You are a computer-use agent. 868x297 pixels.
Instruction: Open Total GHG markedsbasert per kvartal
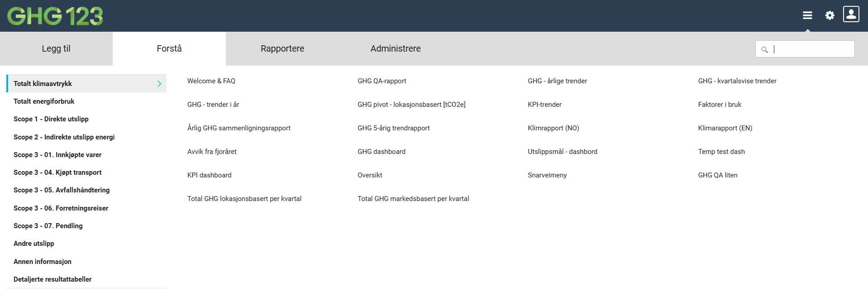pos(413,199)
